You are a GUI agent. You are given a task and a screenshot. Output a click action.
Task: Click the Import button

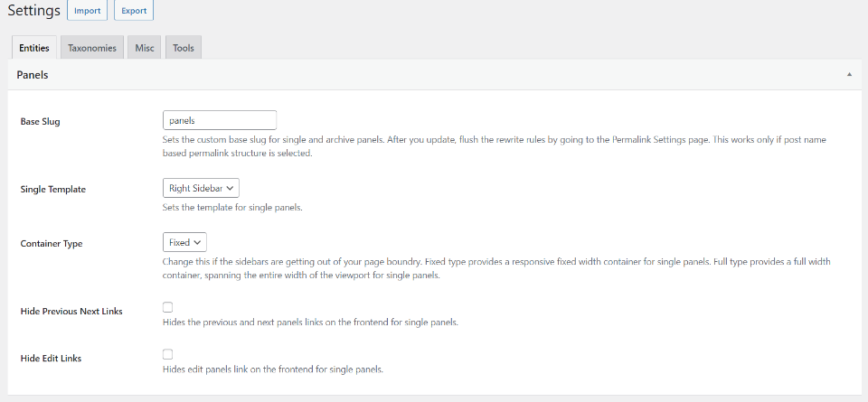pos(87,11)
